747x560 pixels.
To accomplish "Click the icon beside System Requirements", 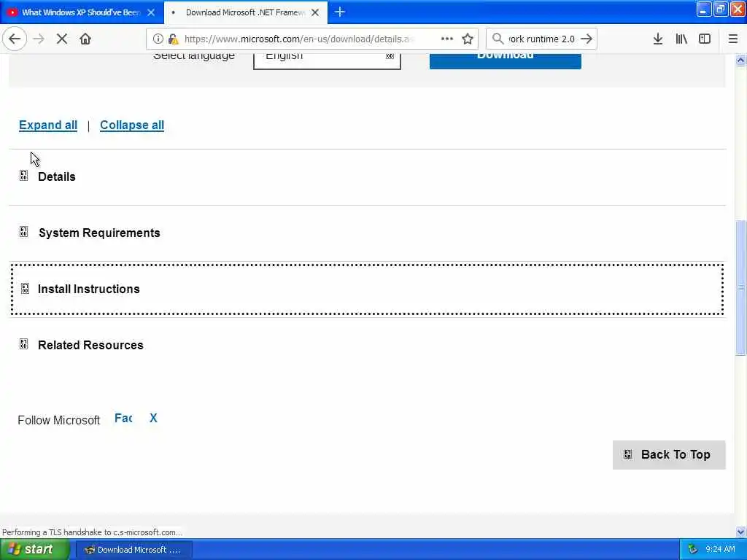I will [23, 232].
